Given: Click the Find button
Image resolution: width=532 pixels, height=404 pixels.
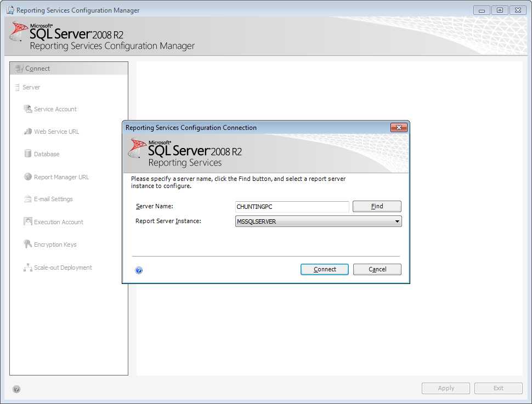Looking at the screenshot, I should tap(377, 206).
